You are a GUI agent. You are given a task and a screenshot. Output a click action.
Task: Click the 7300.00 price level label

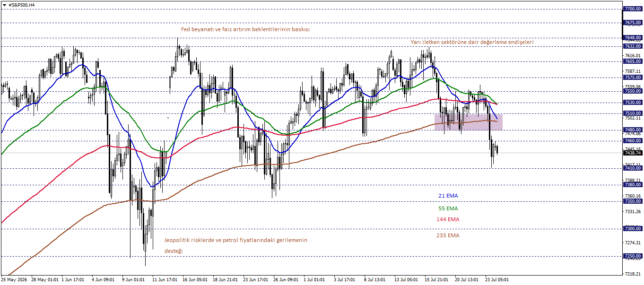pos(633,229)
